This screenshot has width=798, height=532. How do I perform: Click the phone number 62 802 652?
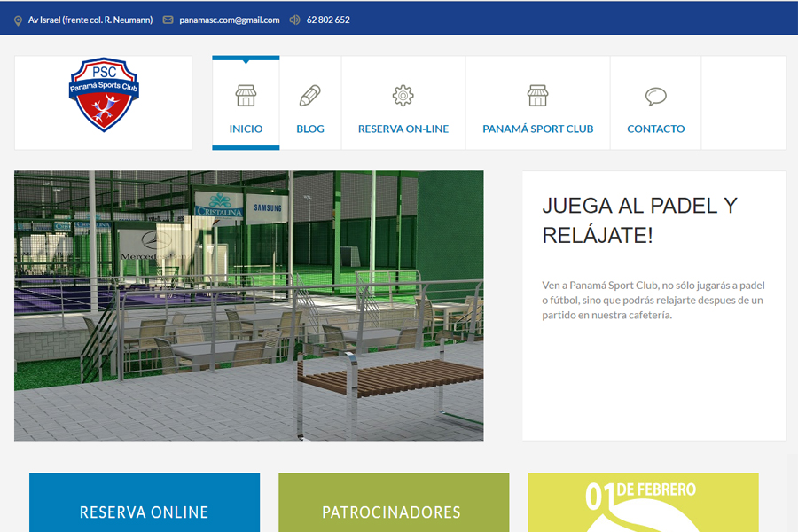(328, 20)
